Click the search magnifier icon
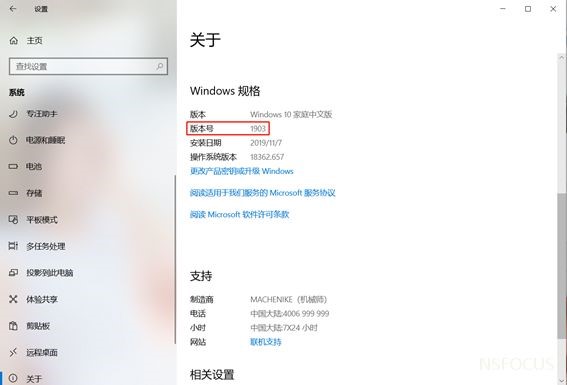 click(x=159, y=66)
